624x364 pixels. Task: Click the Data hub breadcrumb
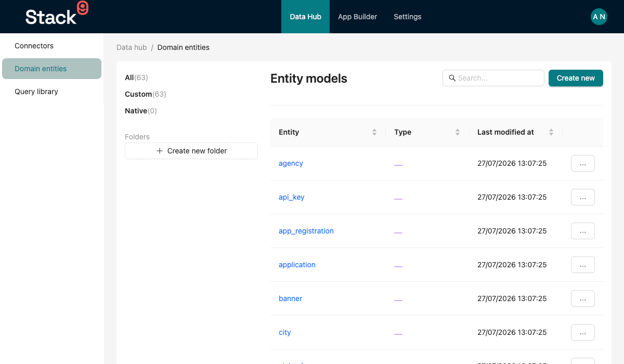coord(132,47)
